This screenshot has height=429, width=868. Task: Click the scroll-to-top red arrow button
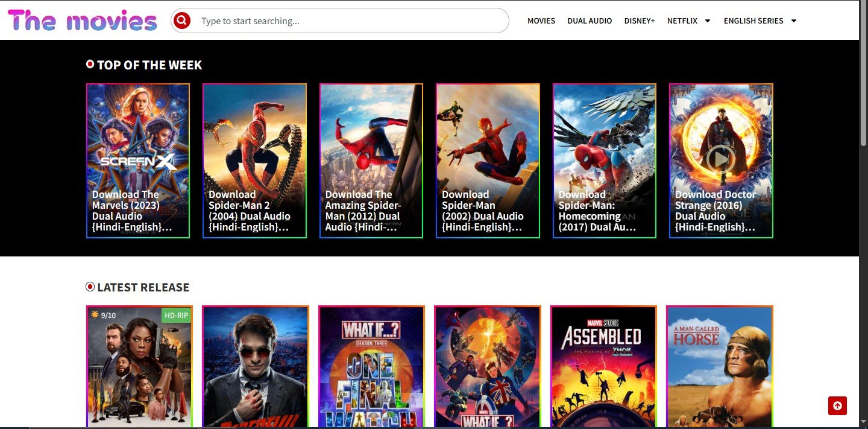[837, 406]
